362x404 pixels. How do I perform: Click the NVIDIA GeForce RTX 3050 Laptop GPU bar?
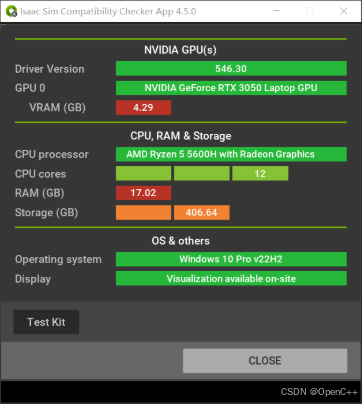[x=231, y=88]
